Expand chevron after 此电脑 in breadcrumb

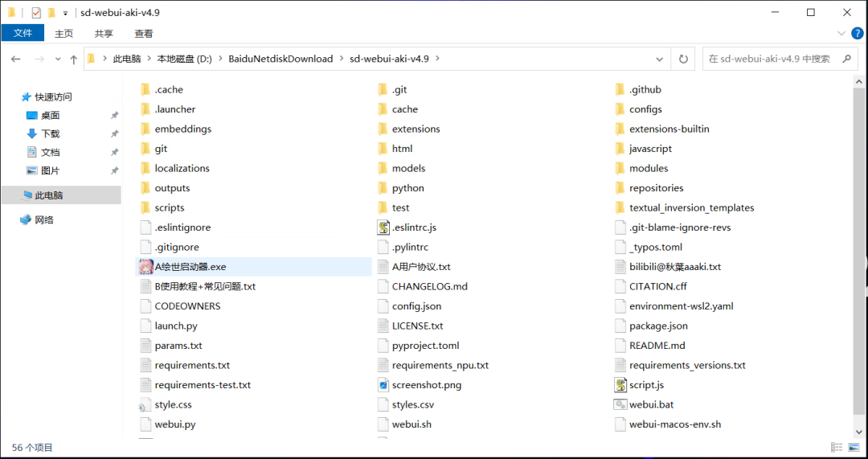coord(149,59)
